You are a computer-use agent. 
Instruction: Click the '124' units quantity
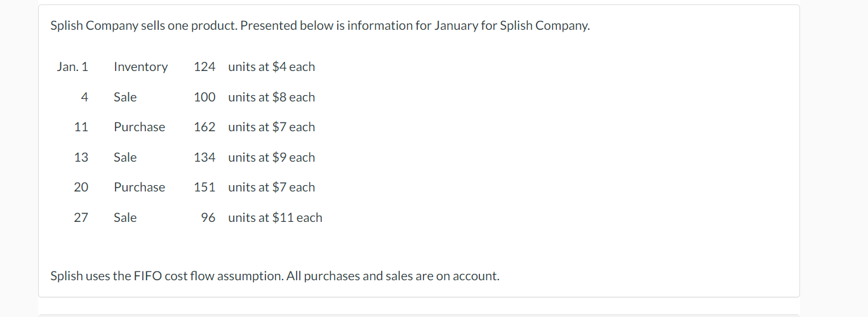click(x=204, y=67)
